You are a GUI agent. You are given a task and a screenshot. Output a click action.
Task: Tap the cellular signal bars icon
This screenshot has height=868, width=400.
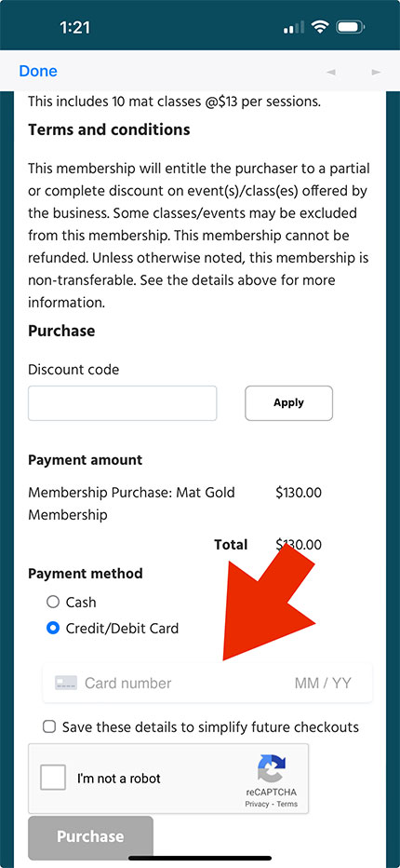[x=294, y=27]
